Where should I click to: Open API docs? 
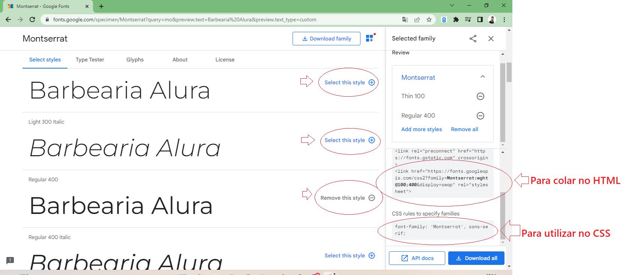pos(417,258)
